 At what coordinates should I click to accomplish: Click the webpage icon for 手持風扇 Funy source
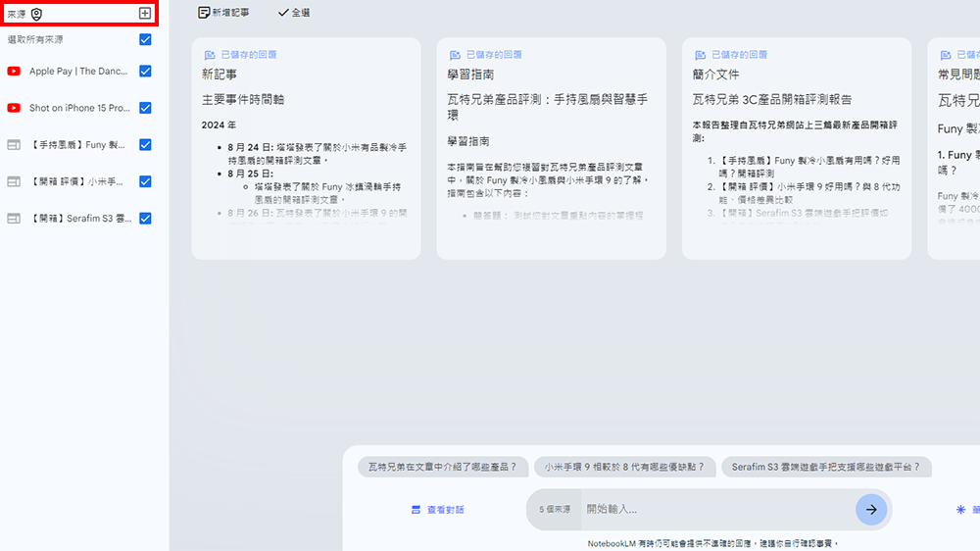[14, 145]
